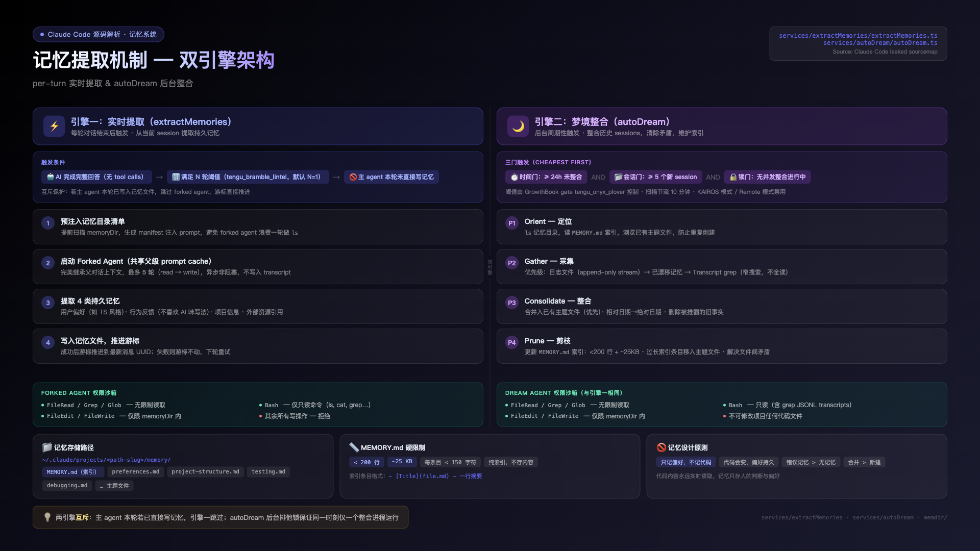Click the footer services/extractMemories path text

coord(802,517)
